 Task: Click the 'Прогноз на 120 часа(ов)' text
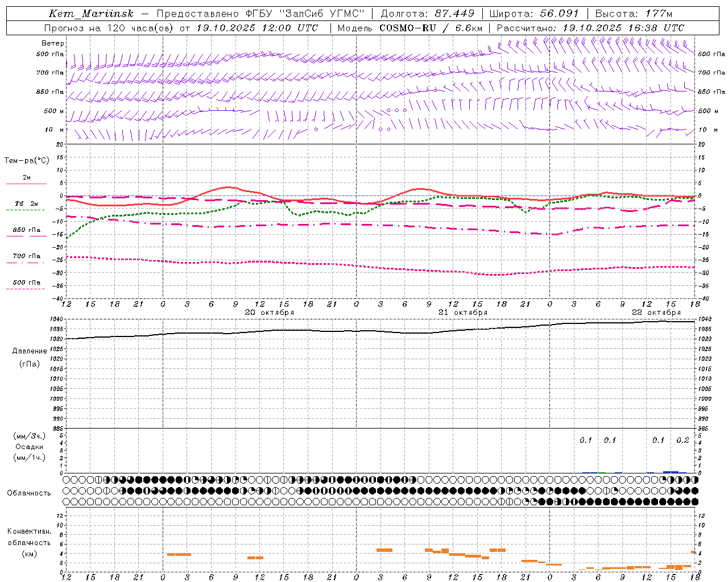109,28
